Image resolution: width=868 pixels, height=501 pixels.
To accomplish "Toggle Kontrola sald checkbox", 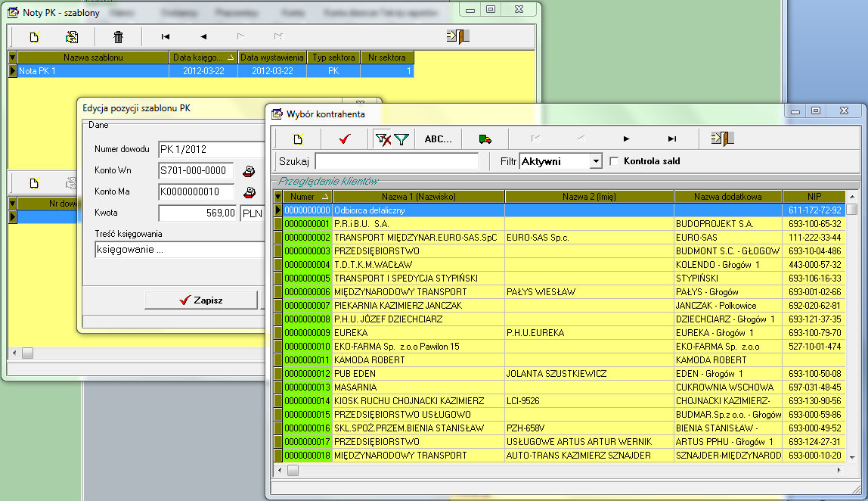I will (x=614, y=161).
